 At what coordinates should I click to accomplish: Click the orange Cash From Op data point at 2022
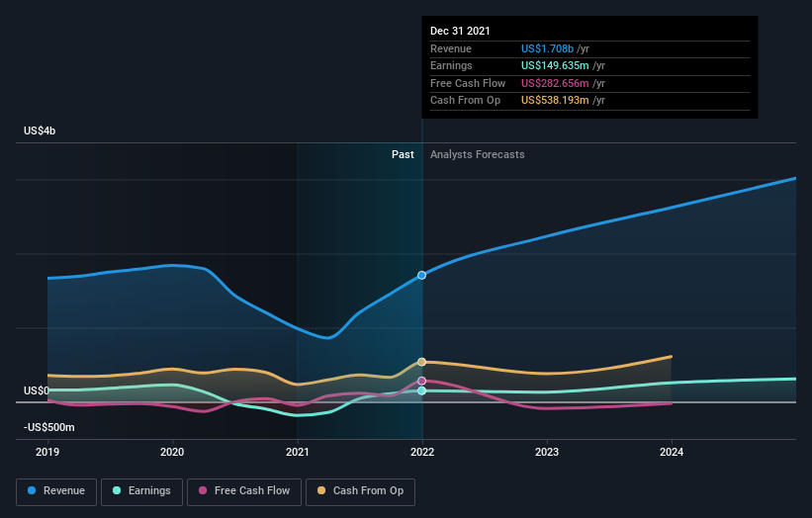tap(422, 362)
